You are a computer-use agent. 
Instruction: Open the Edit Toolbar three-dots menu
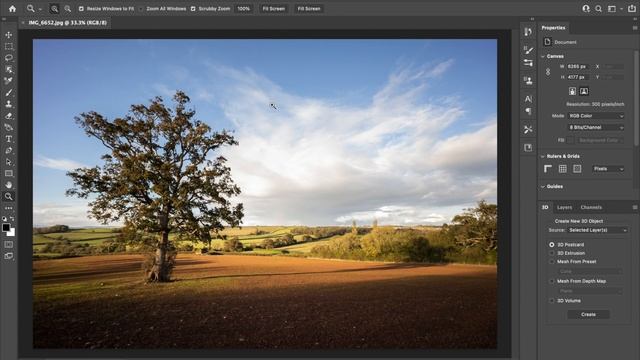click(9, 208)
